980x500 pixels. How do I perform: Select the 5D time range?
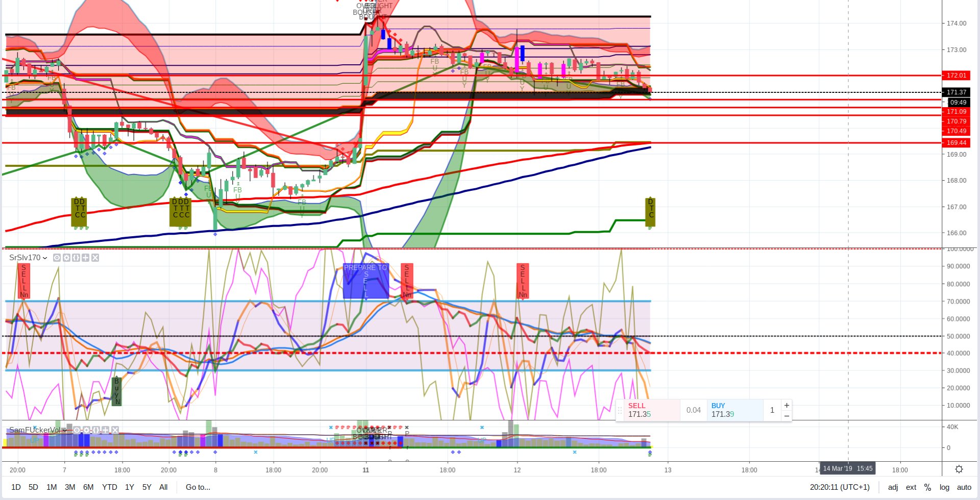coord(33,487)
